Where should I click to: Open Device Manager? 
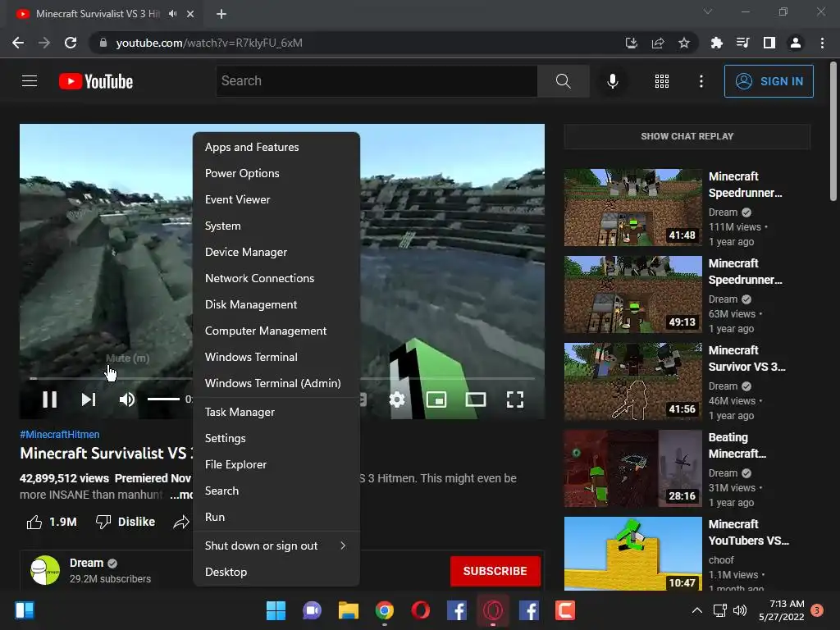click(x=276, y=252)
